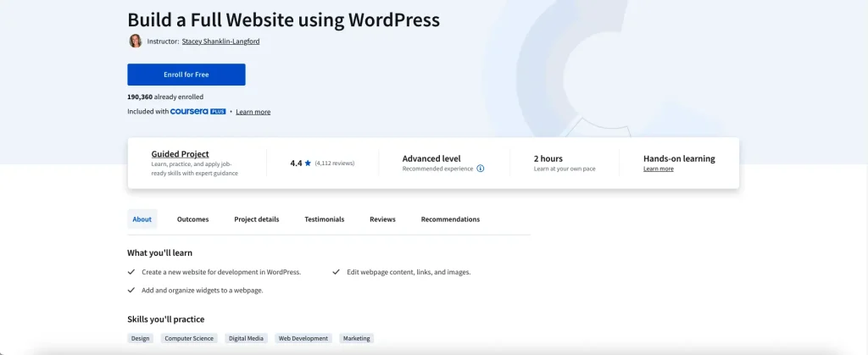
Task: Click 'Edit webpage content, links, and images' item
Action: 409,272
